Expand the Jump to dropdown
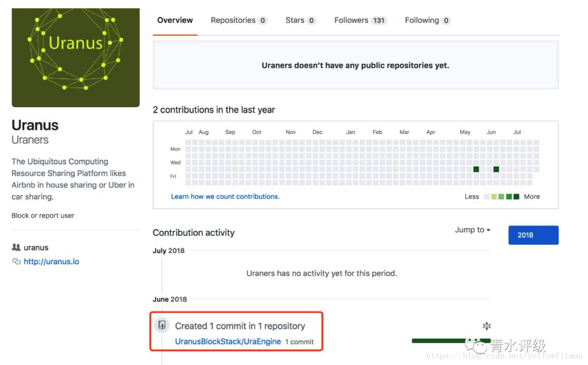 pyautogui.click(x=473, y=230)
